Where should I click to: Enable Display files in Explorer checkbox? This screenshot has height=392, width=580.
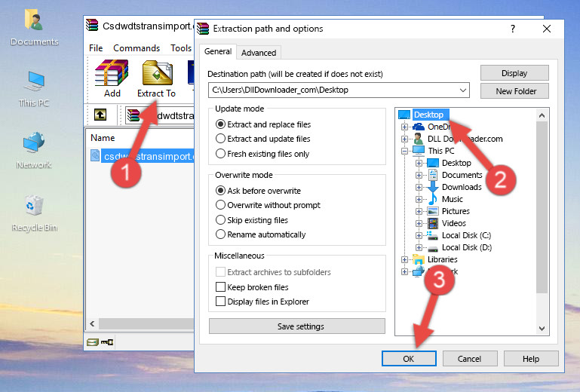[x=220, y=302]
